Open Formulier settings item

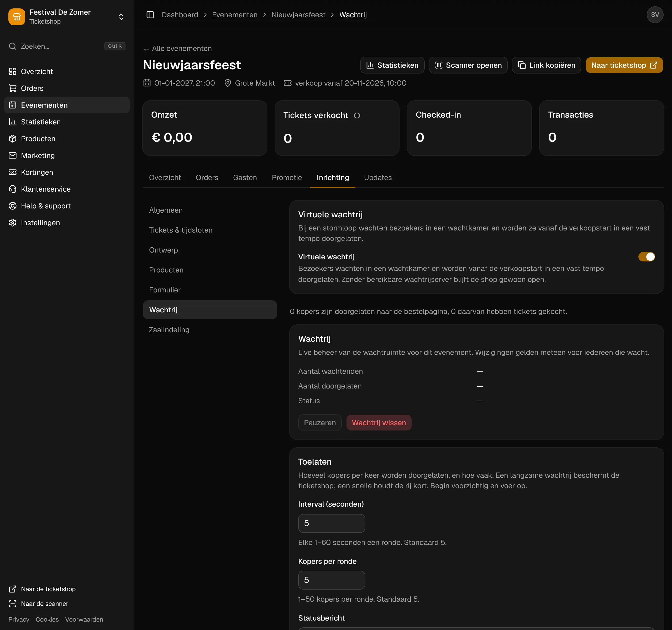[x=209, y=290]
